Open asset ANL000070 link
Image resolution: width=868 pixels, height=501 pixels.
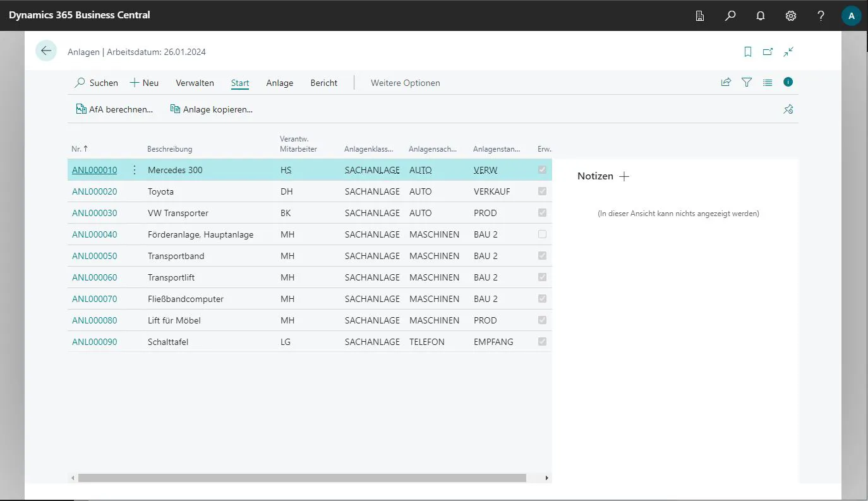point(95,299)
